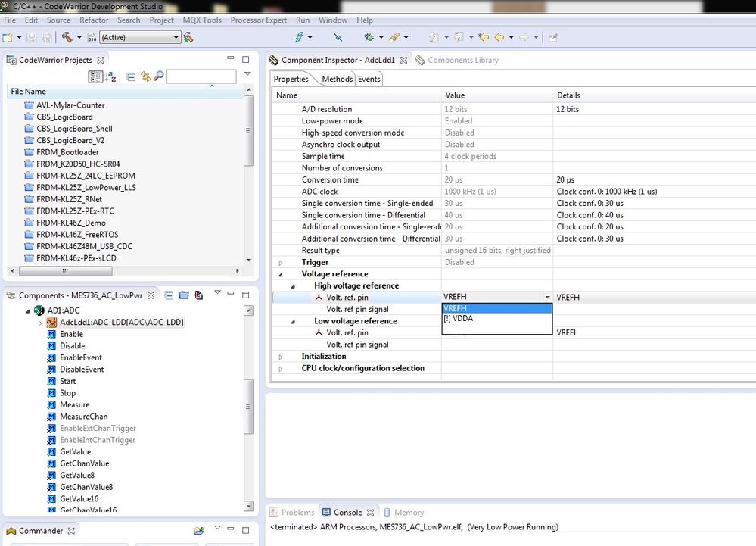
Task: Open dropdown arrow next to lightning icon
Action: [x=310, y=37]
